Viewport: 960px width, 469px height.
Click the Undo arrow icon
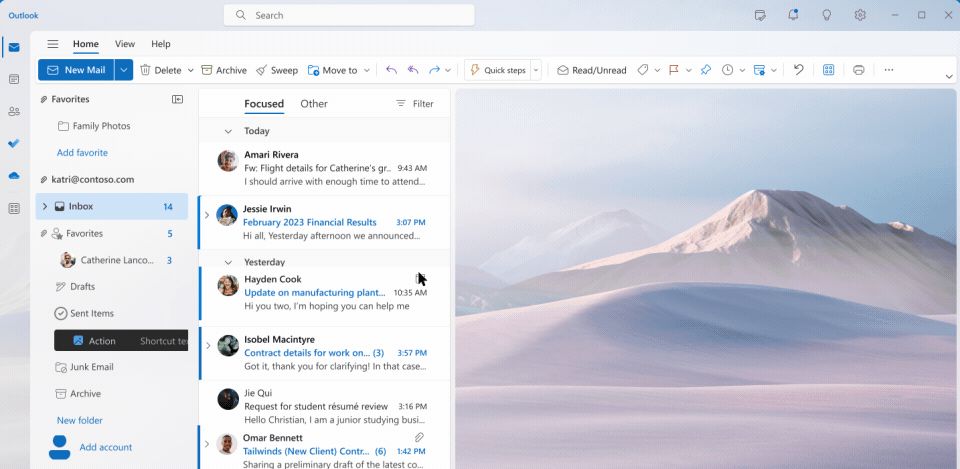click(x=798, y=70)
